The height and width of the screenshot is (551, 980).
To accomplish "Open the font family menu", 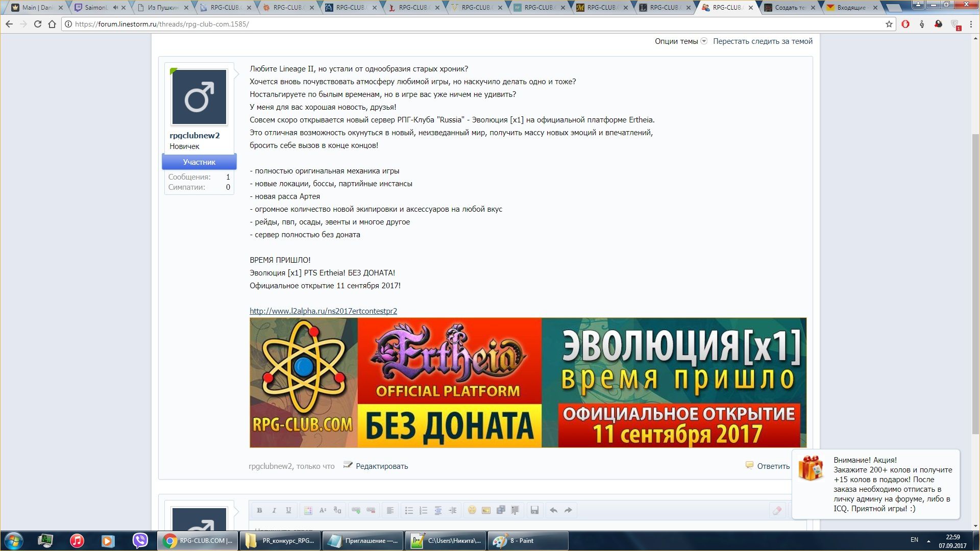I will coord(337,510).
